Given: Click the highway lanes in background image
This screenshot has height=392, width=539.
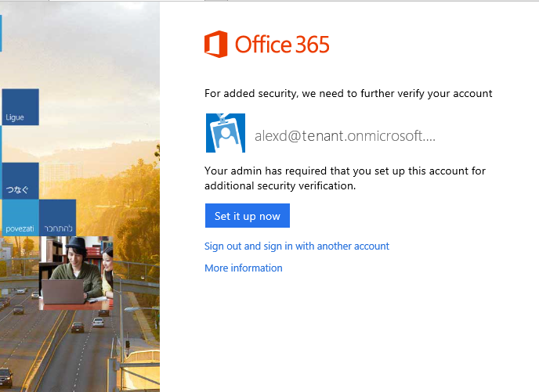Looking at the screenshot, I should click(55, 344).
